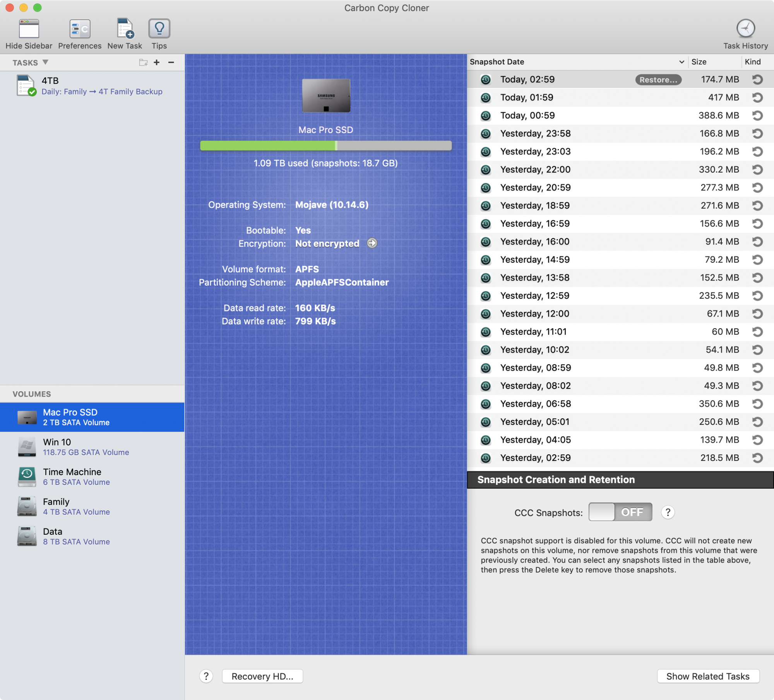
Task: Click Show Related Tasks button
Action: point(708,676)
